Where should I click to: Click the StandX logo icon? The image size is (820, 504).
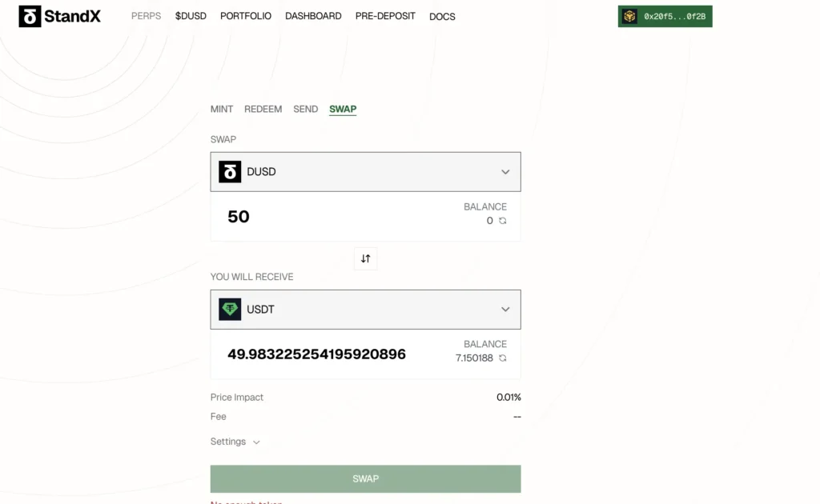(30, 16)
